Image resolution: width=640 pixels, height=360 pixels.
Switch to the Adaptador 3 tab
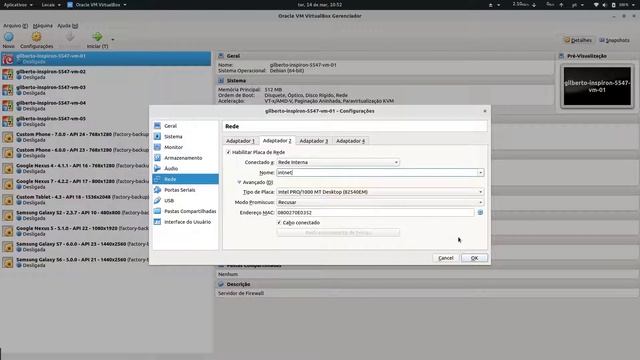(x=313, y=141)
